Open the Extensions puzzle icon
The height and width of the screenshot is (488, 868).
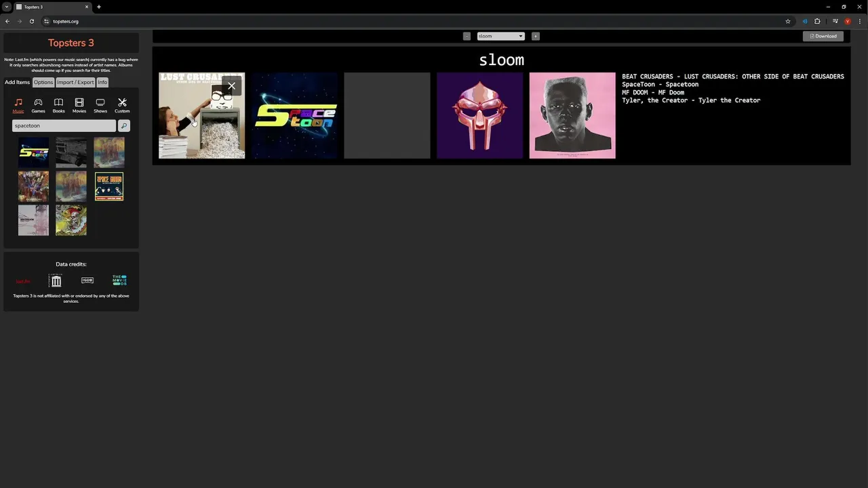tap(817, 21)
